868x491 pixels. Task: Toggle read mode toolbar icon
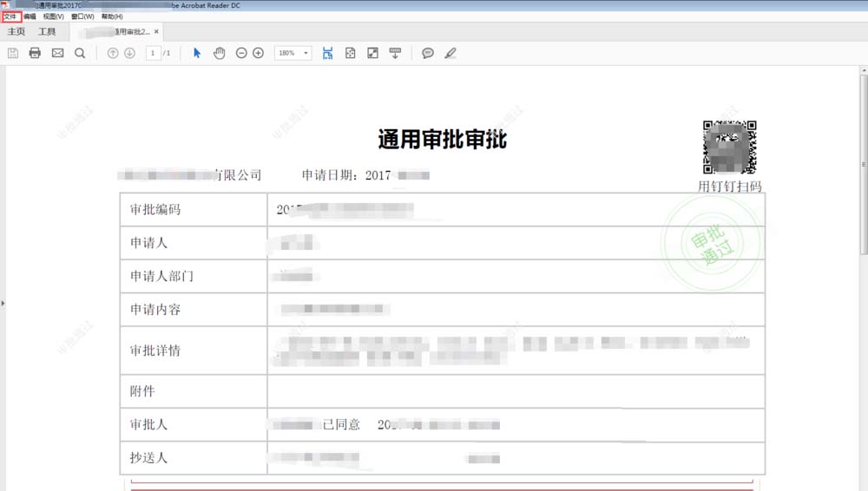point(395,53)
